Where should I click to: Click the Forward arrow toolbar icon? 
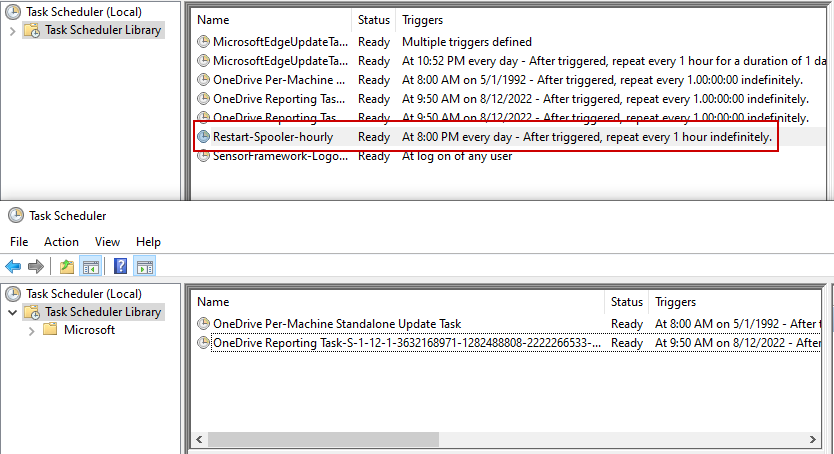pos(36,267)
